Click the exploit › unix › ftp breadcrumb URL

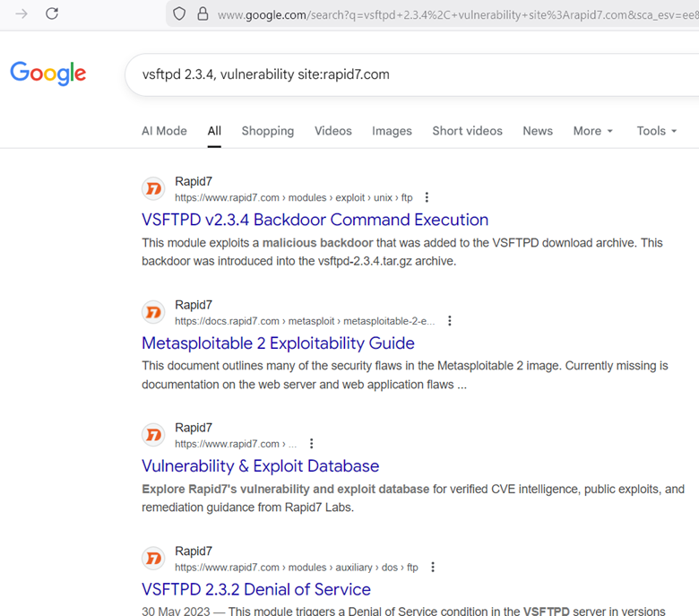point(293,197)
